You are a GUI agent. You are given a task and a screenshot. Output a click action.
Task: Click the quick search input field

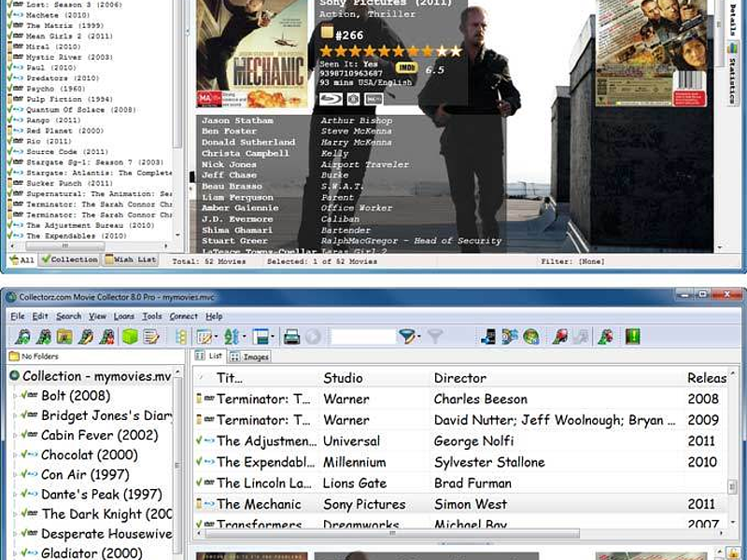click(x=363, y=337)
